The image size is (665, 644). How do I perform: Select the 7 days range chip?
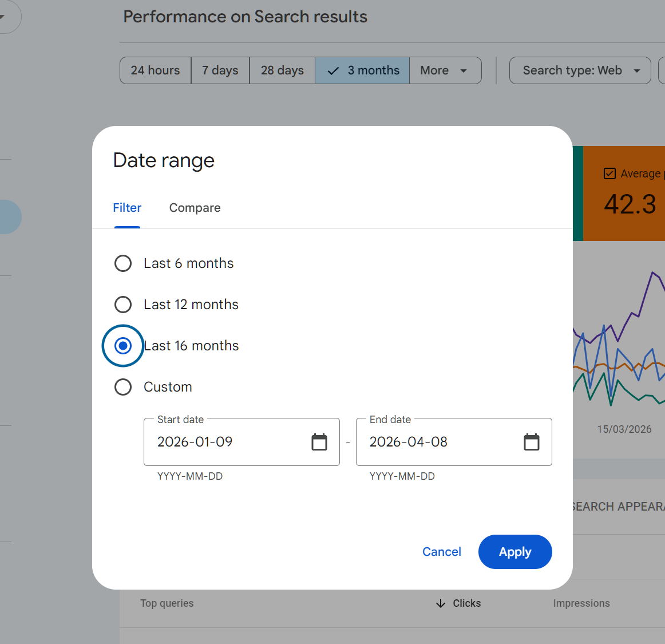[220, 70]
